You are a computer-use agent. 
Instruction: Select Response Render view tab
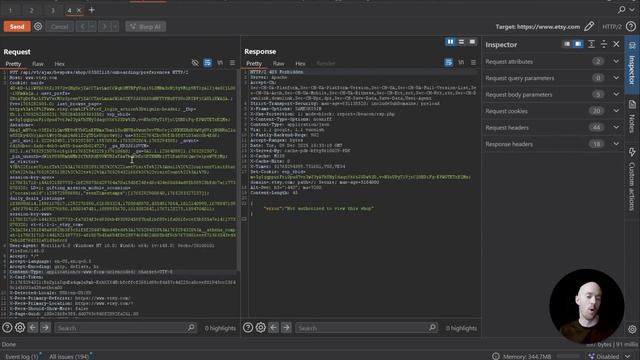[326, 64]
